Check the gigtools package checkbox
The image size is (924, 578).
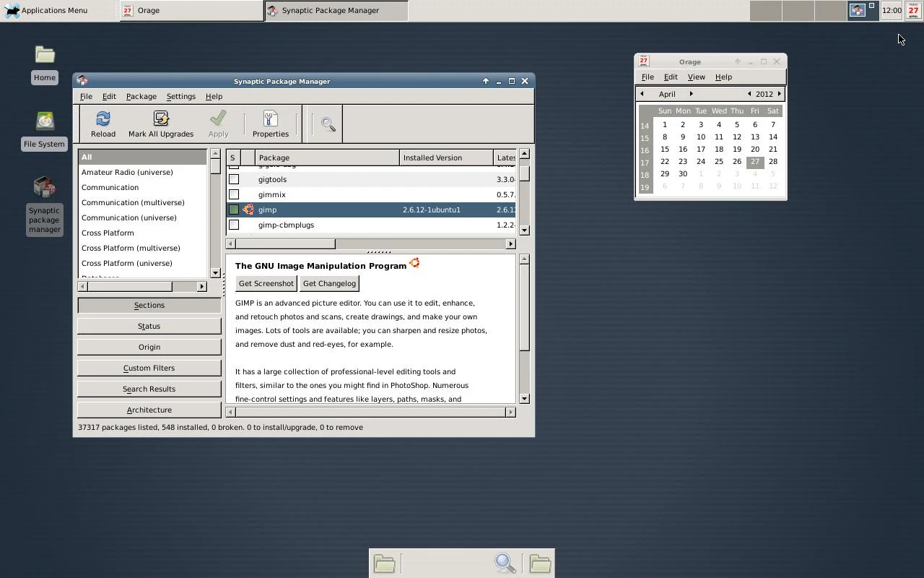(x=233, y=178)
